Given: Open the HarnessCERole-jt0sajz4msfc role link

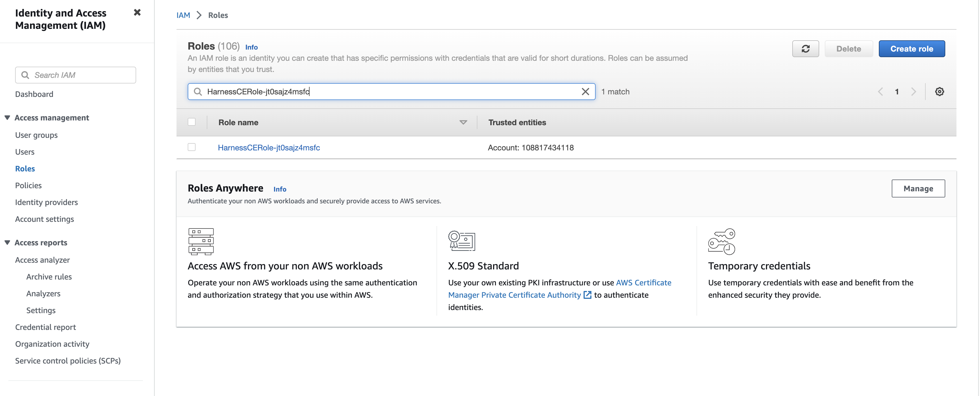Looking at the screenshot, I should click(x=269, y=148).
